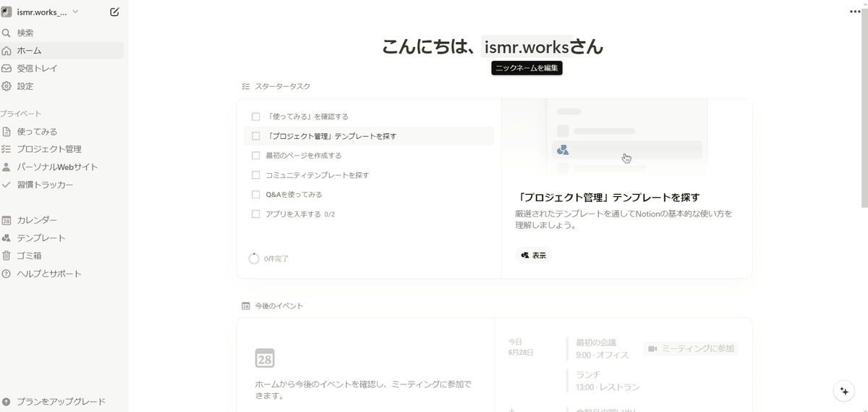
Task: Open the ismr.works workspace switcher dropdown
Action: (41, 12)
